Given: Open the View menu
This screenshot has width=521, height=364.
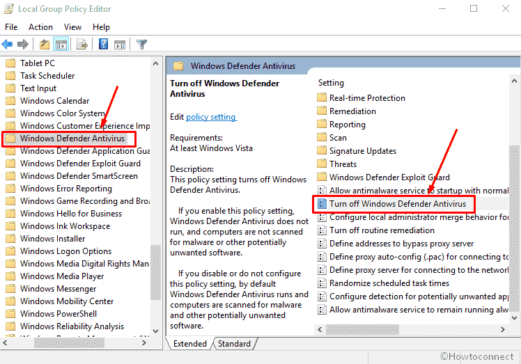Looking at the screenshot, I should pos(73,27).
